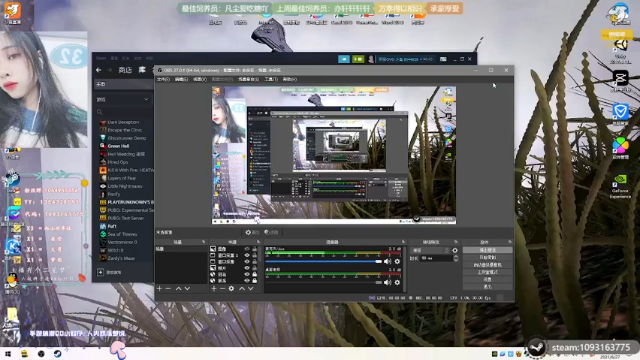Mute the second mixer track speaker
The width and height of the screenshot is (640, 360).
pos(387,282)
